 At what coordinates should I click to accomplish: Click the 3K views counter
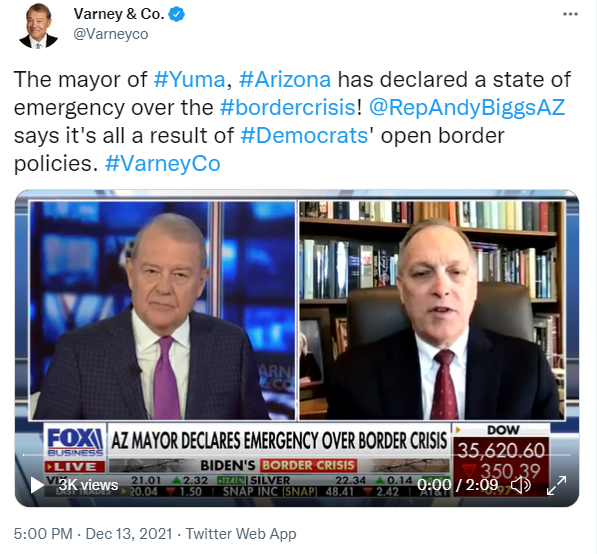pyautogui.click(x=88, y=485)
